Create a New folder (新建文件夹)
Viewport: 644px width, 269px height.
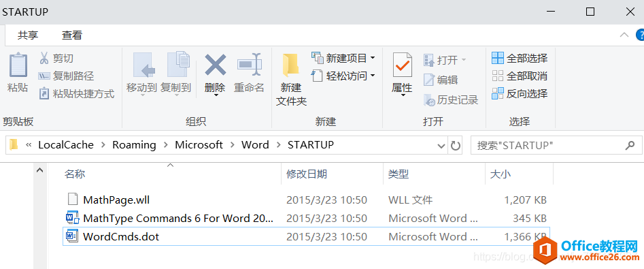(x=291, y=79)
